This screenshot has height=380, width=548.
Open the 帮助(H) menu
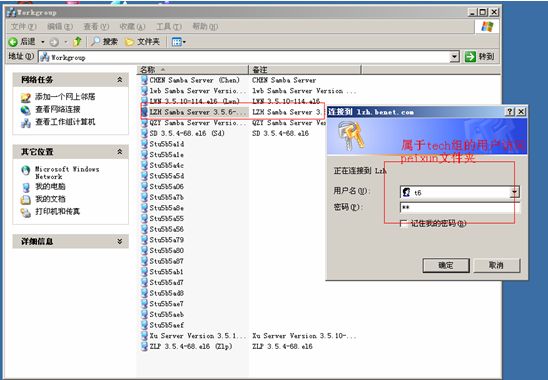(205, 27)
